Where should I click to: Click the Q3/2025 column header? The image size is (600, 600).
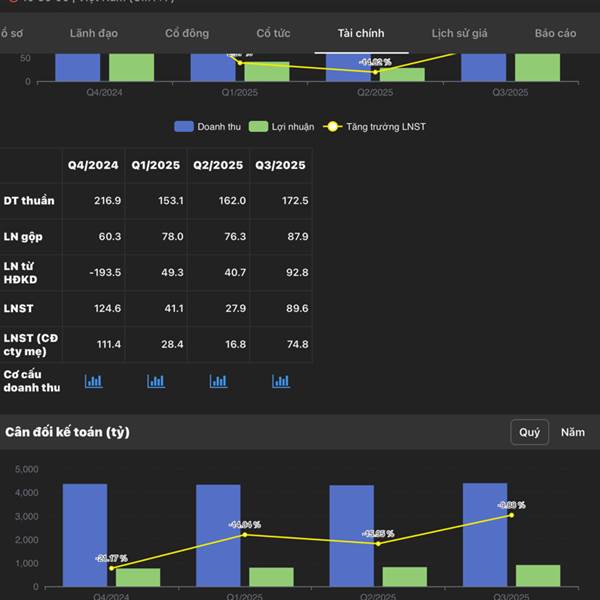[280, 165]
